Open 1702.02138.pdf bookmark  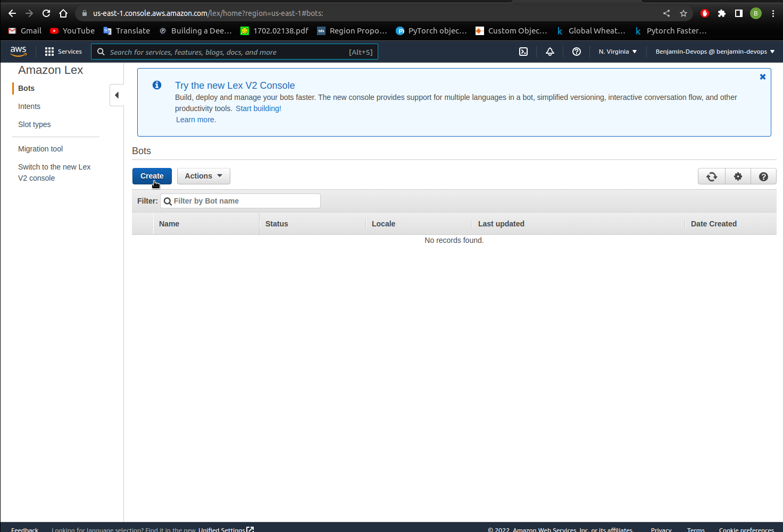pyautogui.click(x=274, y=31)
